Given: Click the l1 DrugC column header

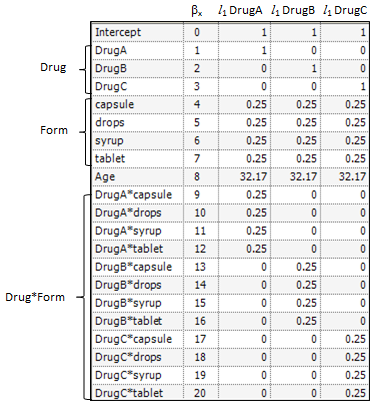Looking at the screenshot, I should point(345,10).
